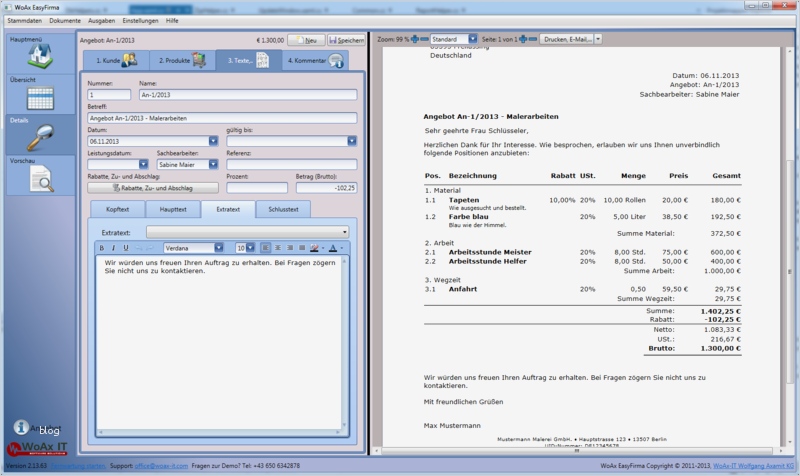
Task: Open the font color picker
Action: coord(333,247)
